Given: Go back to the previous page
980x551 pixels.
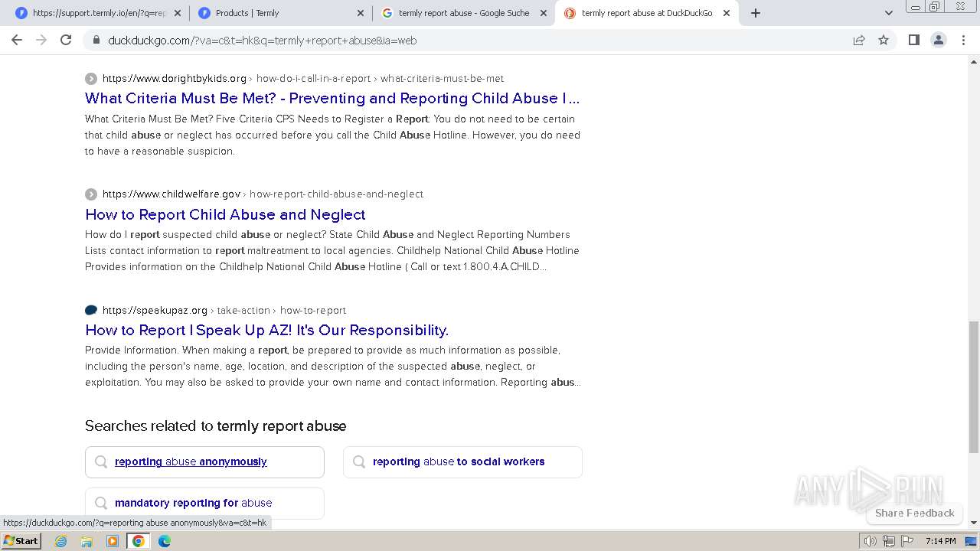Looking at the screenshot, I should pos(17,40).
